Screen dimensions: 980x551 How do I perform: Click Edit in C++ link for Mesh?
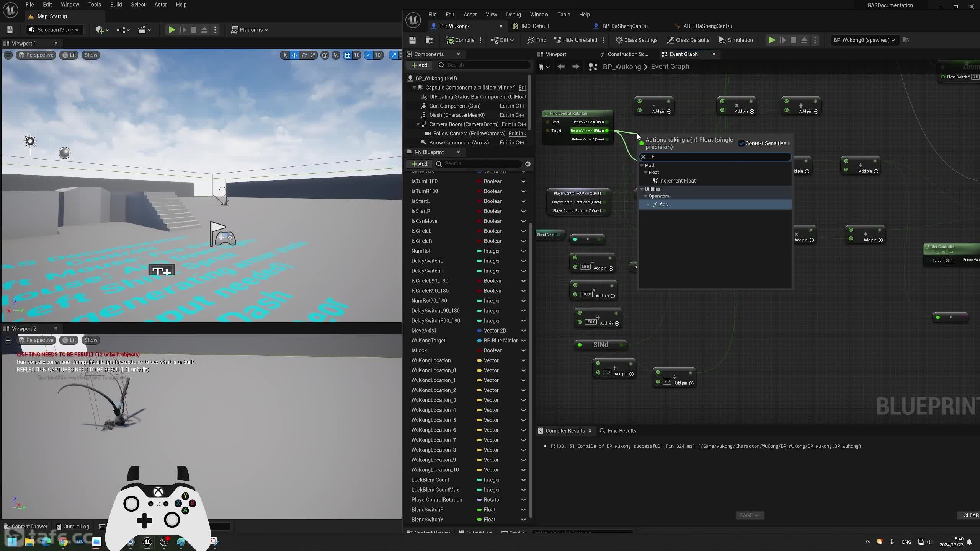[x=512, y=115]
